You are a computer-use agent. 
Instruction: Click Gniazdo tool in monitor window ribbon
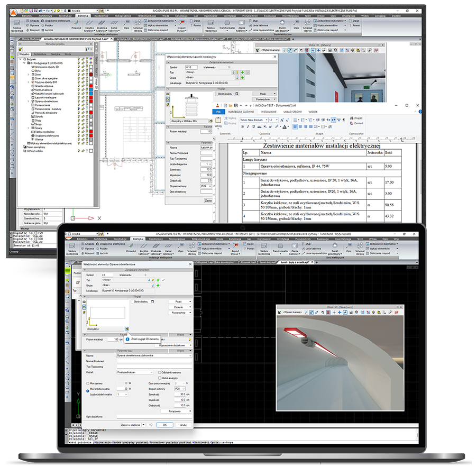(x=33, y=21)
